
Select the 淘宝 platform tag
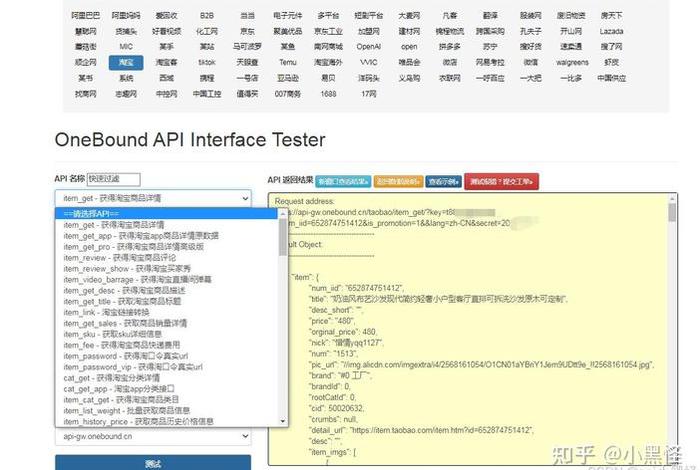(126, 61)
